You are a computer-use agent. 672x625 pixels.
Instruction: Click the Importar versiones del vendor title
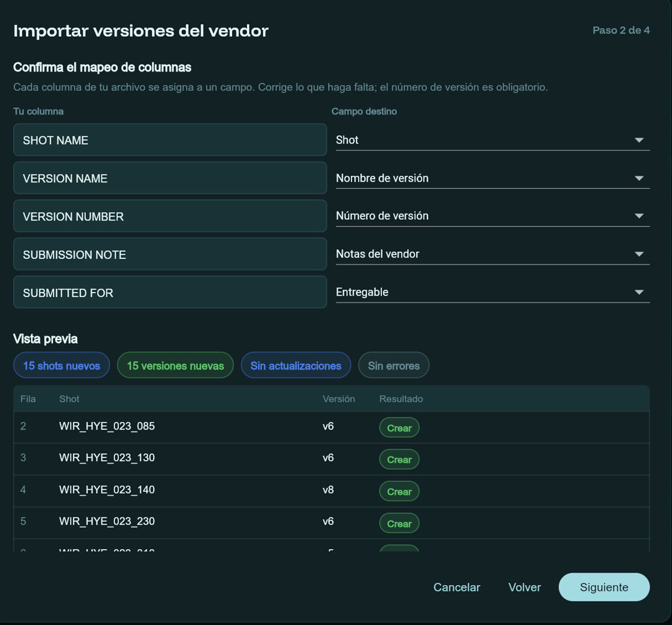tap(141, 31)
